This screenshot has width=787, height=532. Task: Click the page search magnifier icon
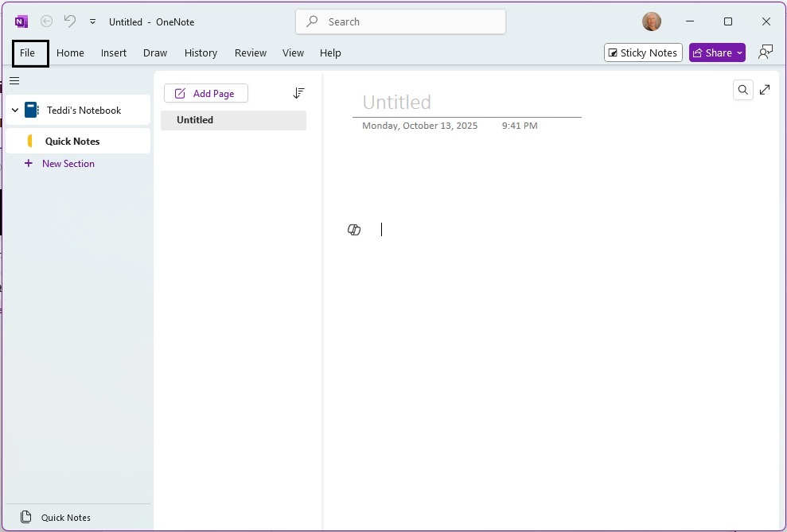(x=742, y=90)
